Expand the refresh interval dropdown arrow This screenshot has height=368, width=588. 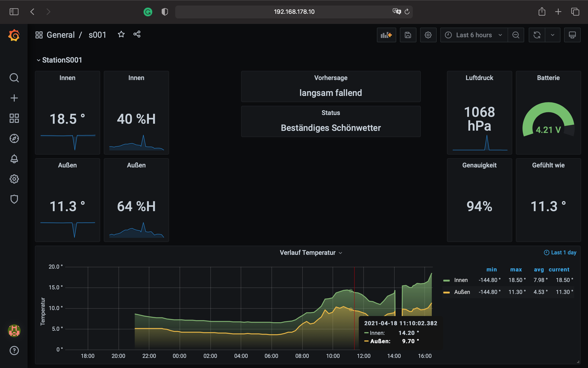tap(552, 35)
